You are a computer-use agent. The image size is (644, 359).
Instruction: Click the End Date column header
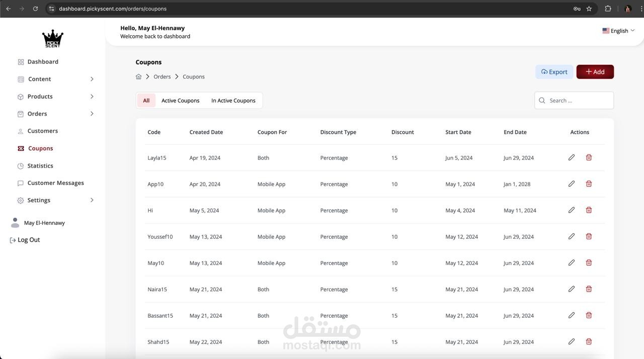coord(515,132)
